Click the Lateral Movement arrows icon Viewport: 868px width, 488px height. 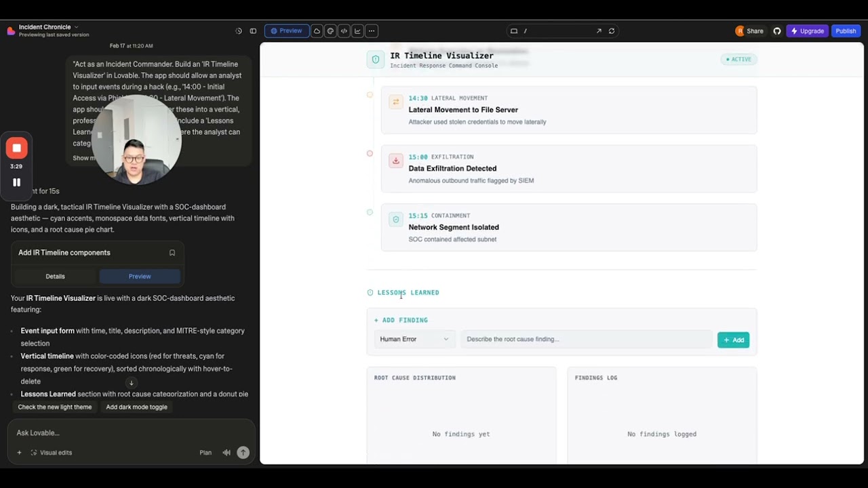click(x=395, y=102)
